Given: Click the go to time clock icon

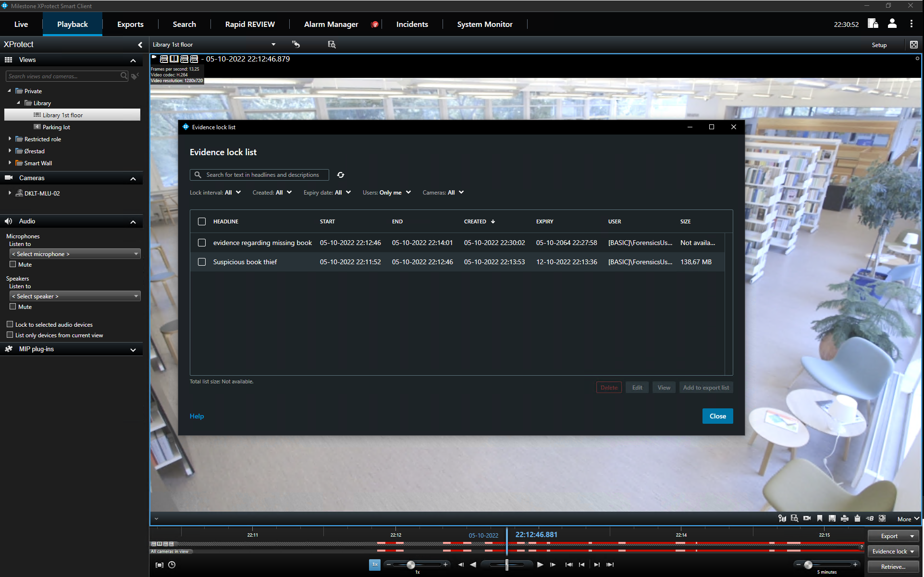Looking at the screenshot, I should [x=172, y=565].
